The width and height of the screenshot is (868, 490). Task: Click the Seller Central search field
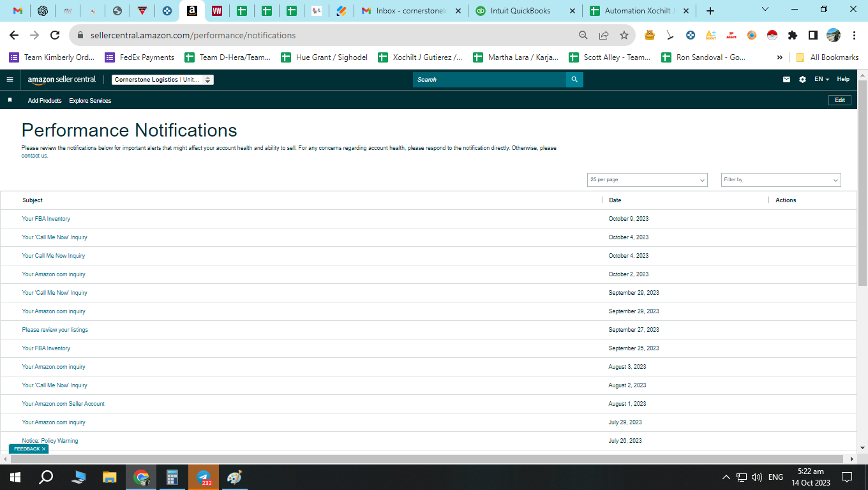point(490,80)
